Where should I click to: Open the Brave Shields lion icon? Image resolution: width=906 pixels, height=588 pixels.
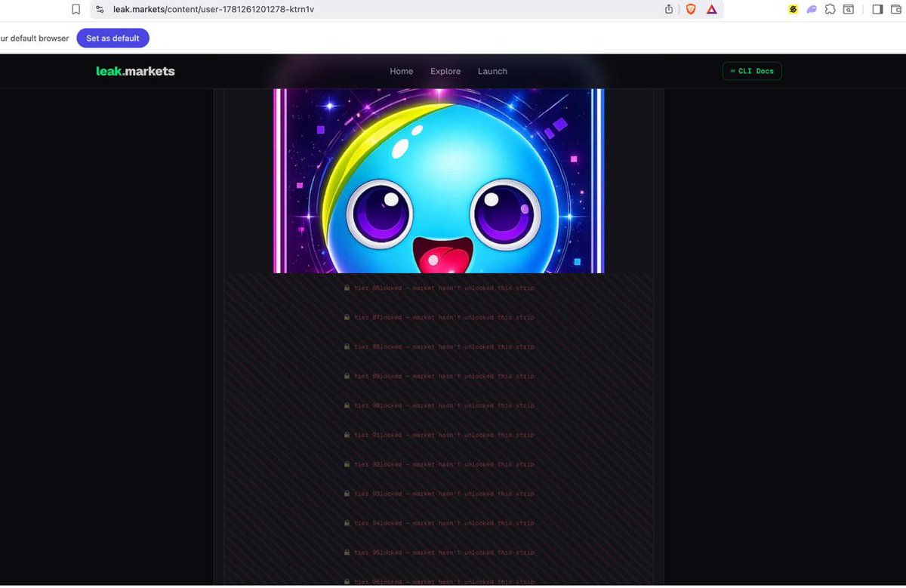click(690, 9)
